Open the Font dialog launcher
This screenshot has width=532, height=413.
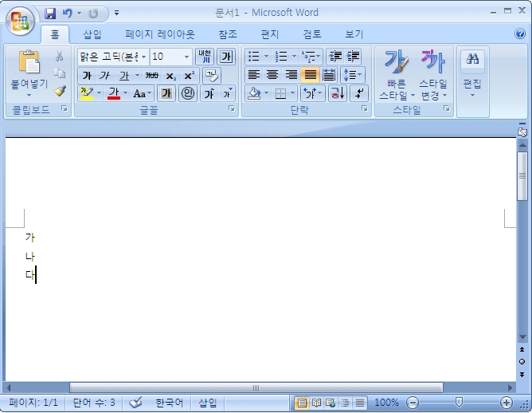click(232, 108)
